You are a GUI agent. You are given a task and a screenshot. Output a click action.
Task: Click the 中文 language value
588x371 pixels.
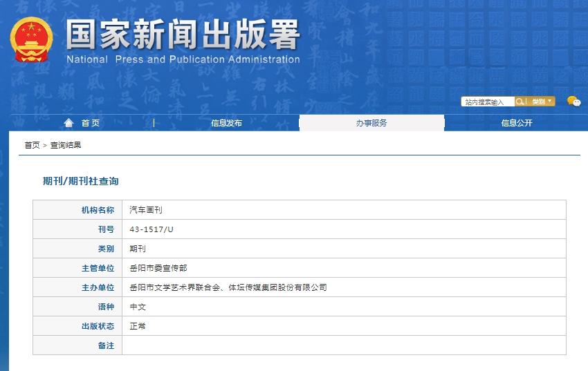(x=138, y=307)
